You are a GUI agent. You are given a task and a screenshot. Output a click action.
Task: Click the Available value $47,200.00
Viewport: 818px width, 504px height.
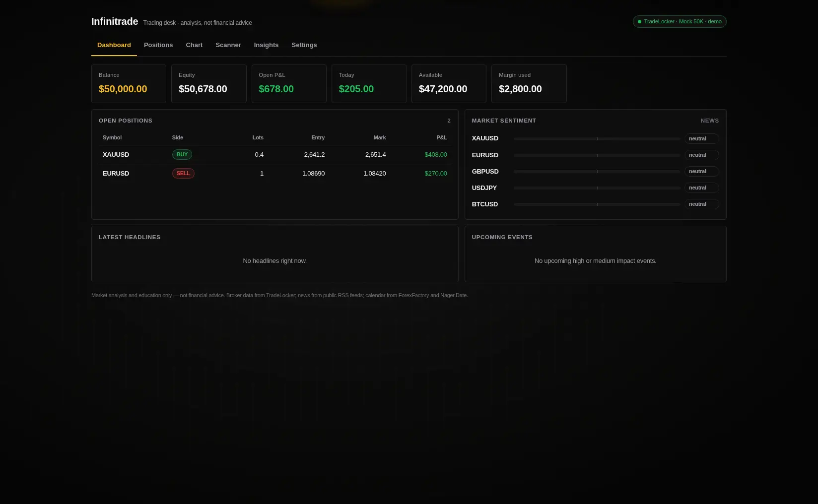pyautogui.click(x=443, y=89)
